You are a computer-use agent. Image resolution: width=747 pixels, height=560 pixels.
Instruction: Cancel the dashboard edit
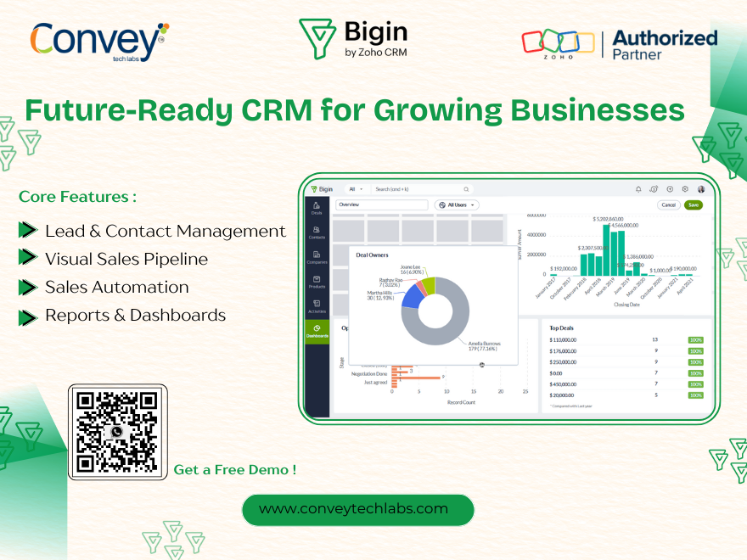[x=670, y=204]
